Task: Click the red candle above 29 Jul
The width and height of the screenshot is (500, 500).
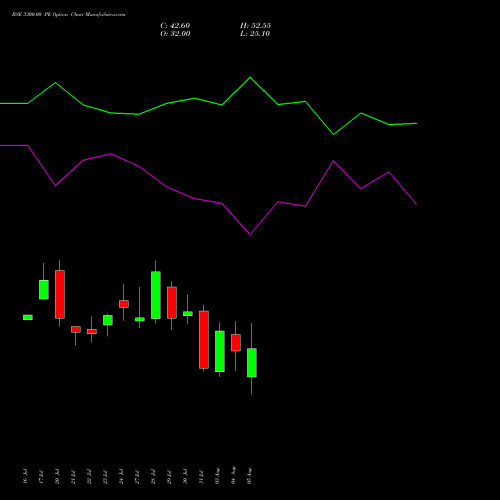Action: (172, 303)
